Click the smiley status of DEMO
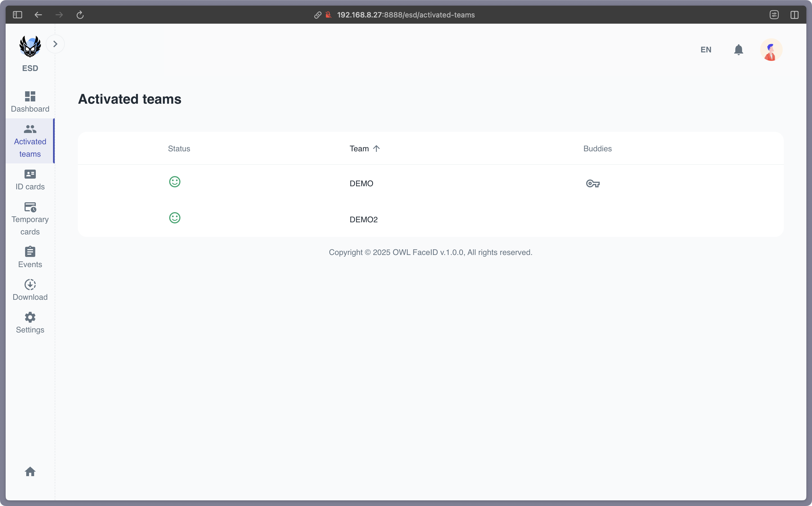 coord(175,182)
